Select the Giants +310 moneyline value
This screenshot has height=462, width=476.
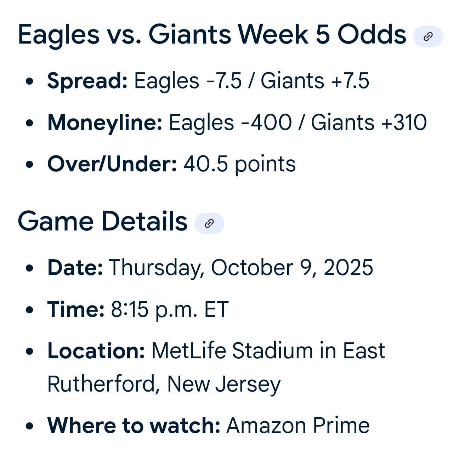point(369,123)
